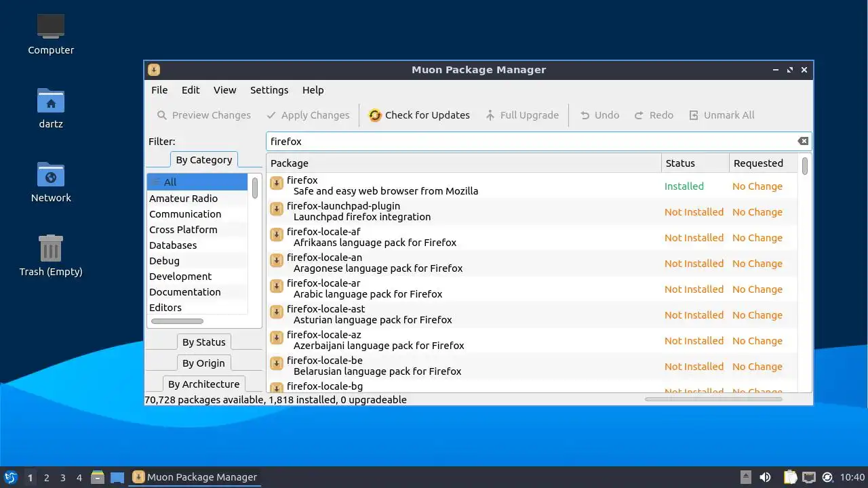Open the Edit menu
868x488 pixels.
[x=191, y=90]
